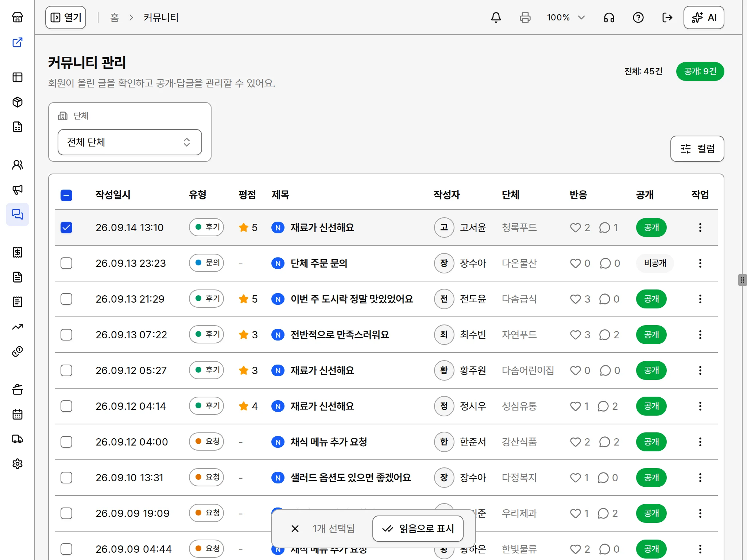Open the headset support icon
Image resolution: width=747 pixels, height=560 pixels.
(x=609, y=17)
